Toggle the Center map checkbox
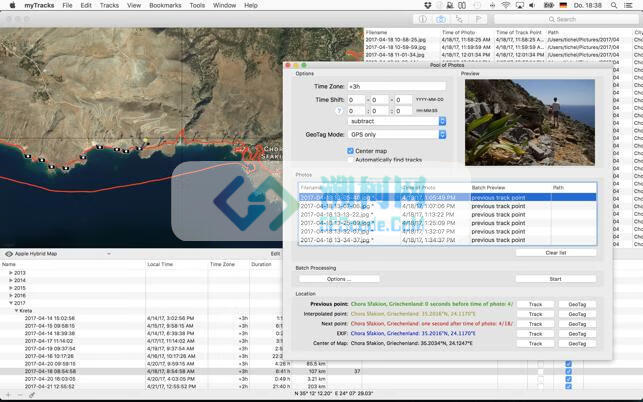 pos(350,151)
